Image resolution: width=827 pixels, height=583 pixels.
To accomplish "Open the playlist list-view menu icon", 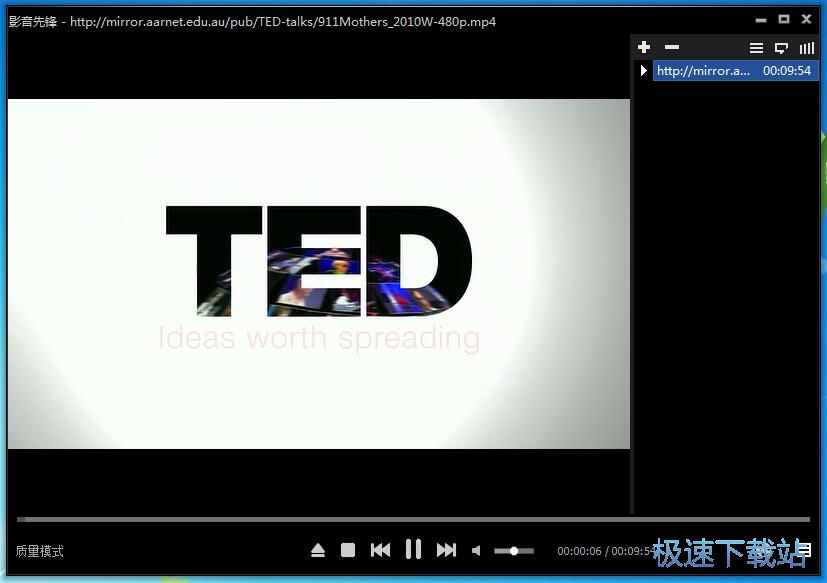I will click(x=756, y=48).
